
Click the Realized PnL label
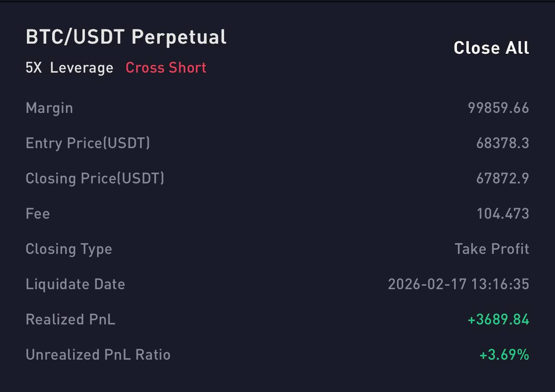[x=70, y=320]
